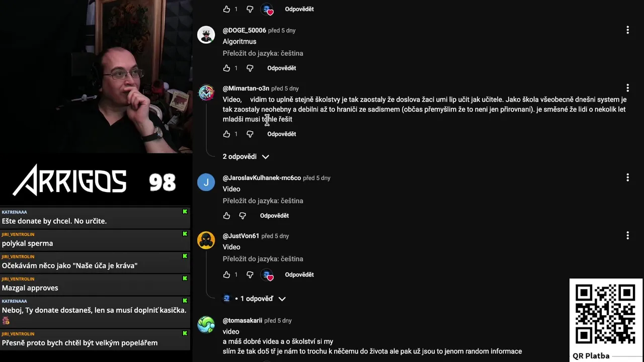This screenshot has width=644, height=362.
Task: Open options for @JaroslavKulhanek-mc6co comment
Action: pyautogui.click(x=627, y=177)
